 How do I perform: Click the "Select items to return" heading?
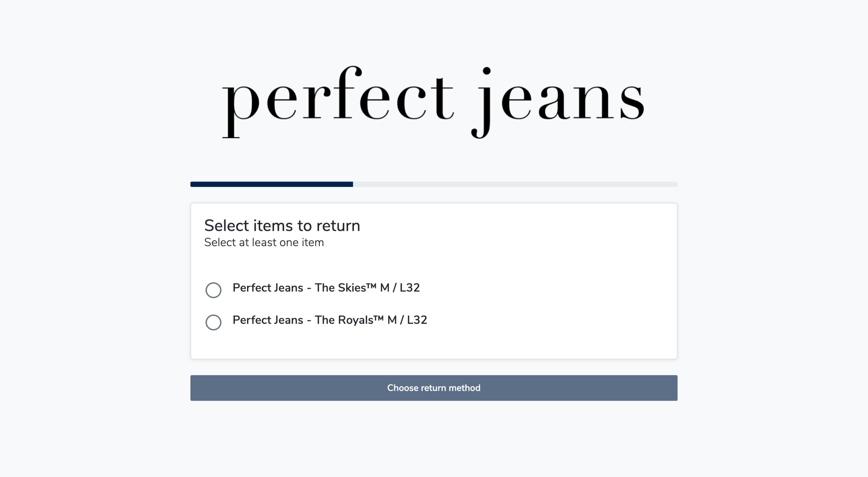click(x=282, y=225)
